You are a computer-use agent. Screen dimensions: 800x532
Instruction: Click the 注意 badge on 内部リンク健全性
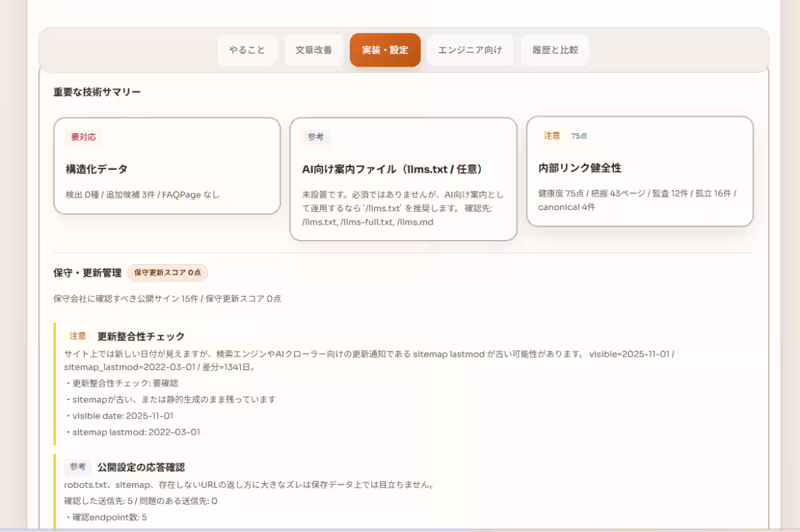[x=552, y=135]
